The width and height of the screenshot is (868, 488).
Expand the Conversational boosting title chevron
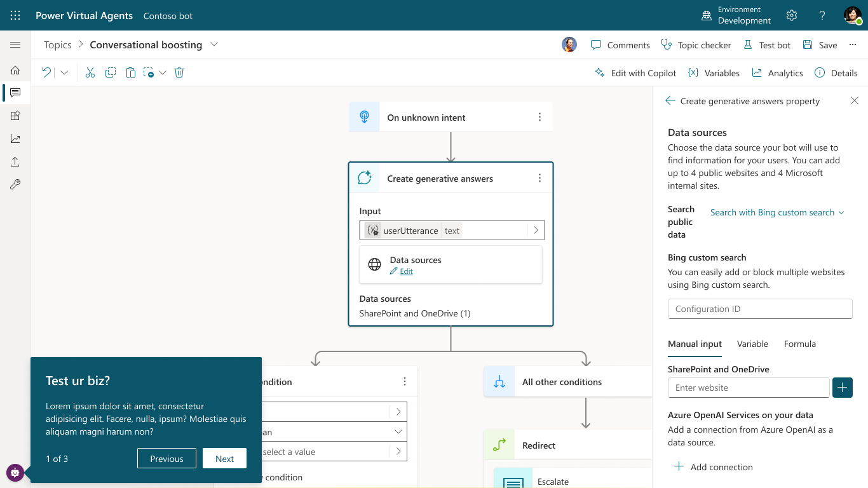coord(214,44)
